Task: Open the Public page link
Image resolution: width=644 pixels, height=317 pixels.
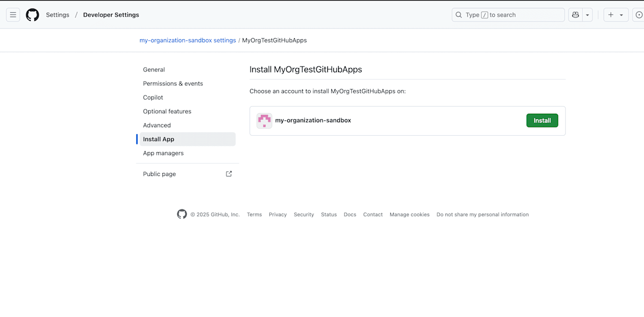Action: [x=187, y=174]
